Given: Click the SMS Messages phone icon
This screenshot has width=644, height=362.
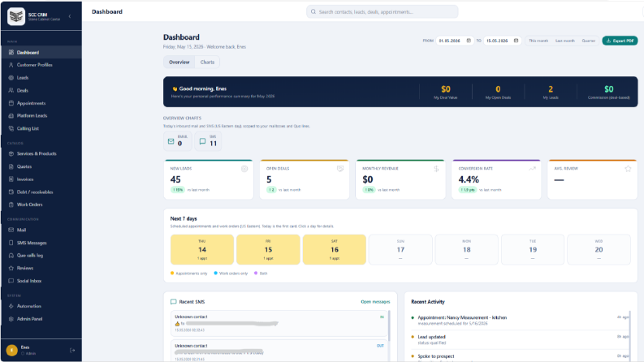Looking at the screenshot, I should pyautogui.click(x=11, y=243).
